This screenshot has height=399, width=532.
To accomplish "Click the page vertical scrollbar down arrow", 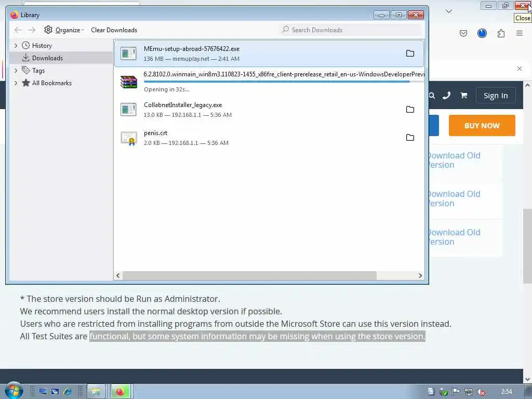I will (527, 379).
